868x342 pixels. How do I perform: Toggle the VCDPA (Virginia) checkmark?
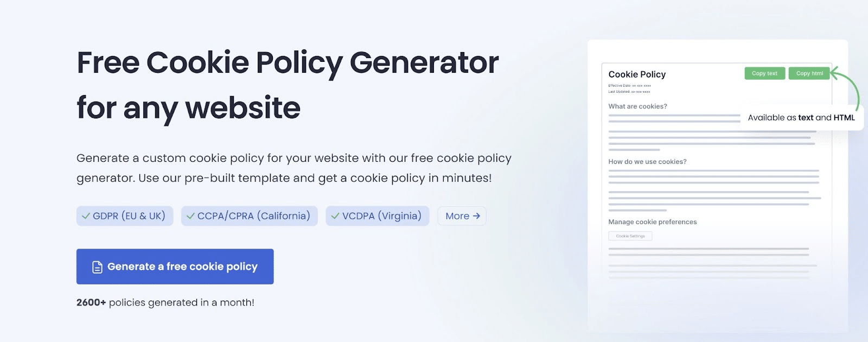(335, 216)
